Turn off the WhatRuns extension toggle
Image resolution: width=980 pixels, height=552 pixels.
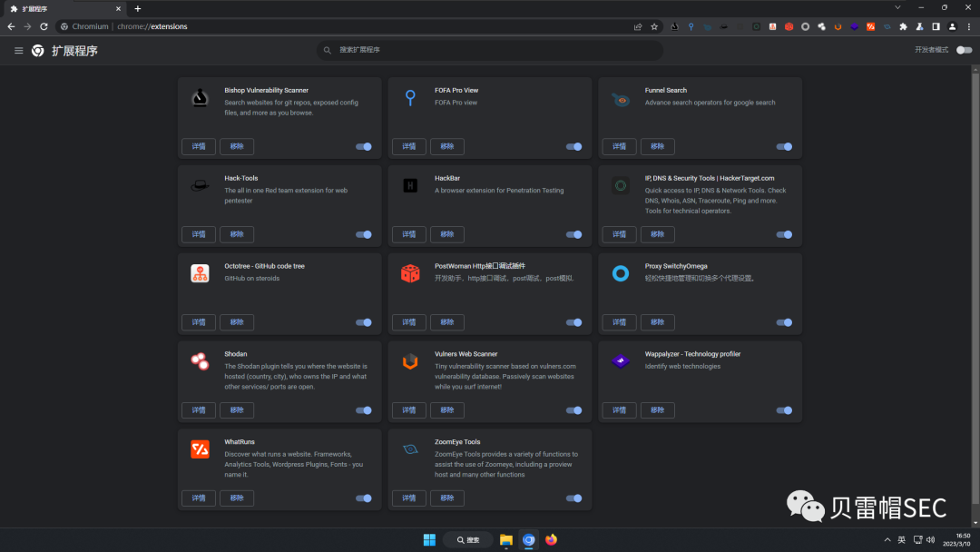364,498
